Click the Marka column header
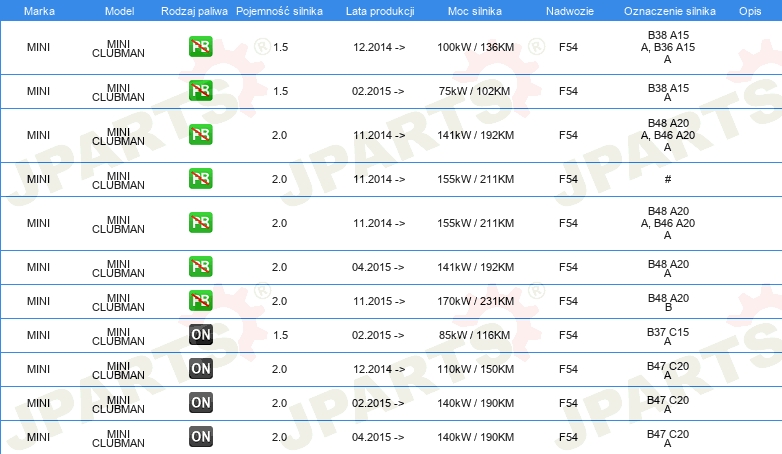Screen dimensions: 782x454 tap(39, 11)
